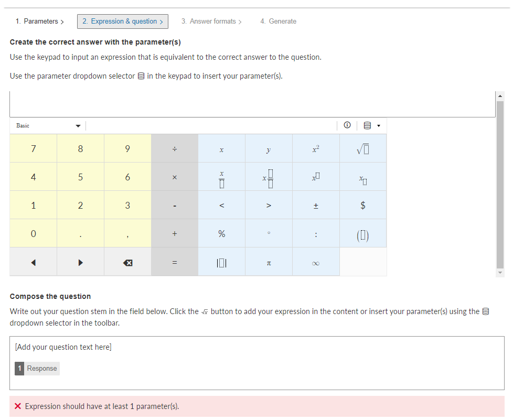Click the keypad info icon
Image resolution: width=513 pixels, height=420 pixels.
pos(347,125)
